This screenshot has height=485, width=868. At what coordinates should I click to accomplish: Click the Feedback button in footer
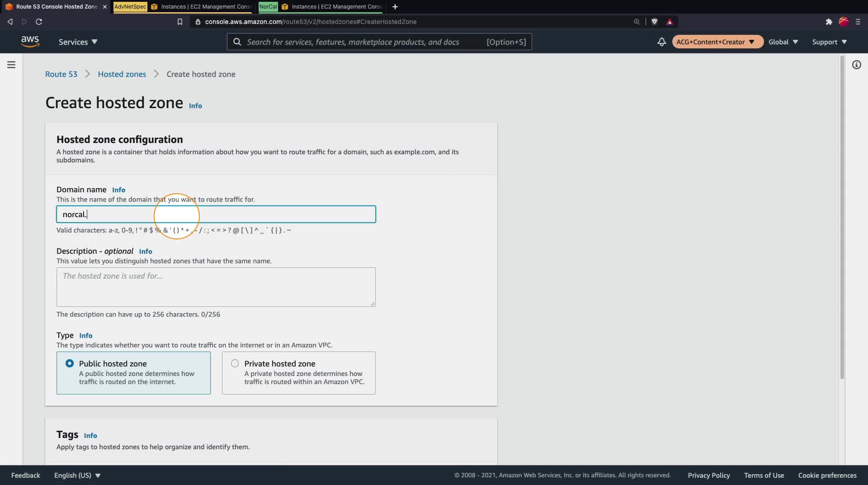point(26,475)
